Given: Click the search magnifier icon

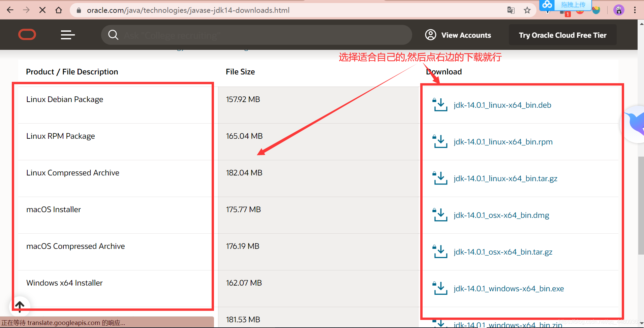Looking at the screenshot, I should coord(113,35).
